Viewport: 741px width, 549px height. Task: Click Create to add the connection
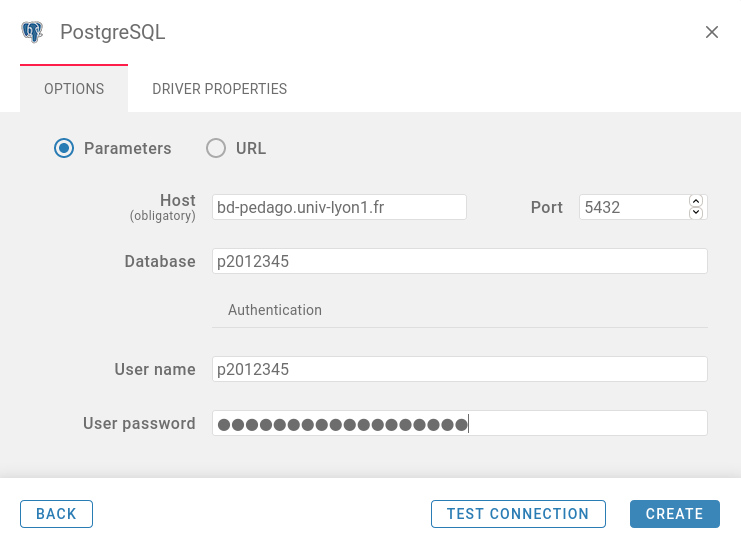[674, 514]
